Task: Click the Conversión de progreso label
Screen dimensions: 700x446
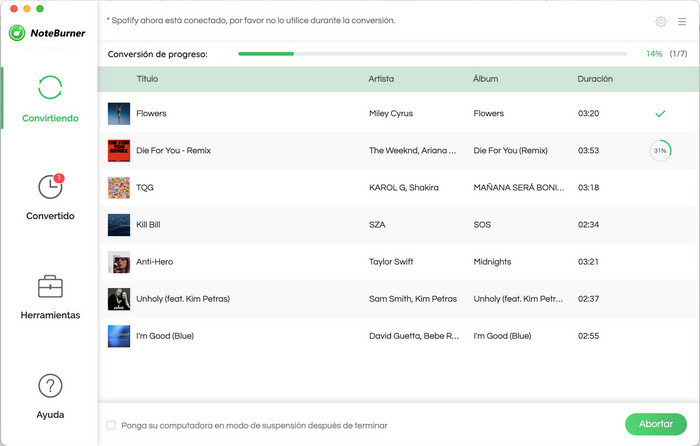Action: 158,54
